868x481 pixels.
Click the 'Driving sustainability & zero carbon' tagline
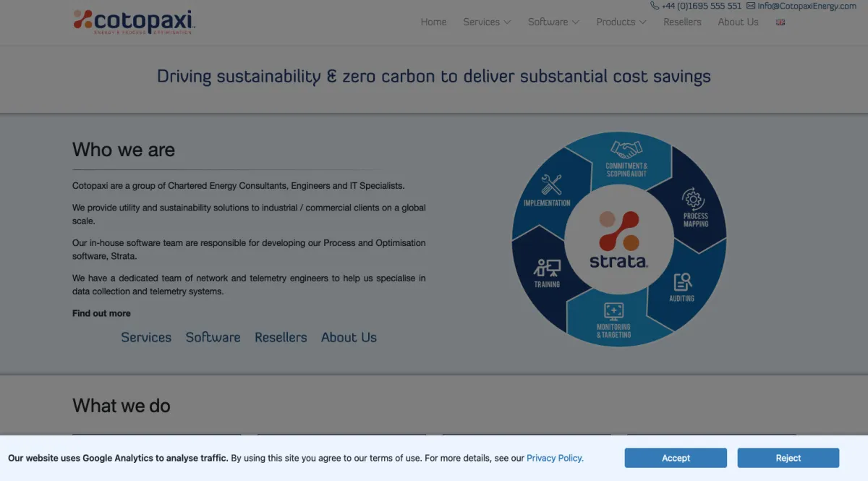click(x=434, y=77)
